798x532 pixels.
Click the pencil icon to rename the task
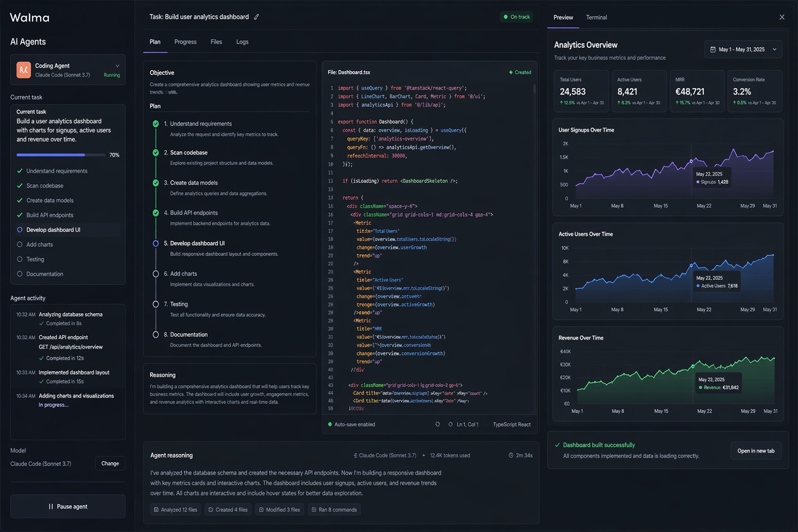(x=256, y=17)
